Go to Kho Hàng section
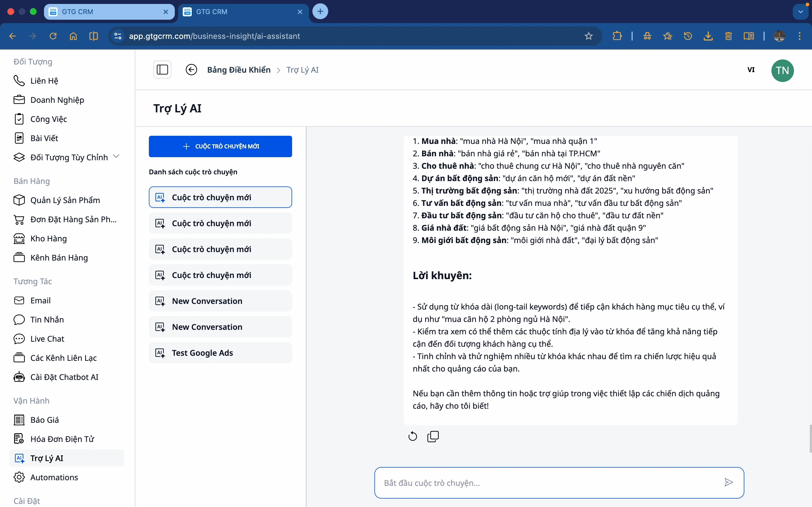 [48, 238]
